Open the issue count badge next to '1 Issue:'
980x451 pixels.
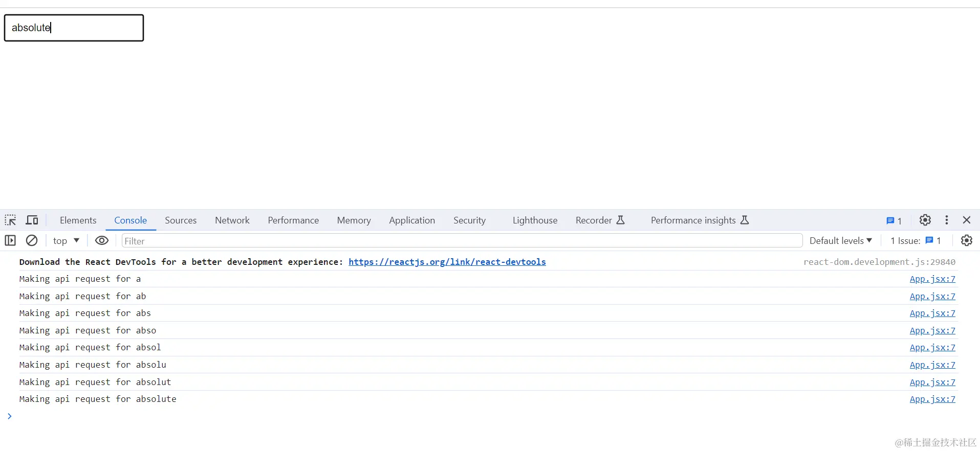[933, 240]
